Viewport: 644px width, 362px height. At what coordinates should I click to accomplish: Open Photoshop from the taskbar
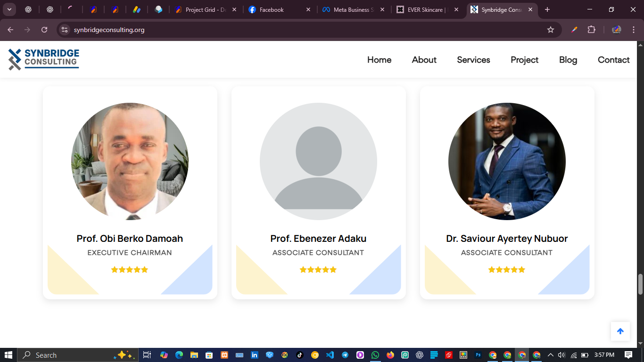477,355
